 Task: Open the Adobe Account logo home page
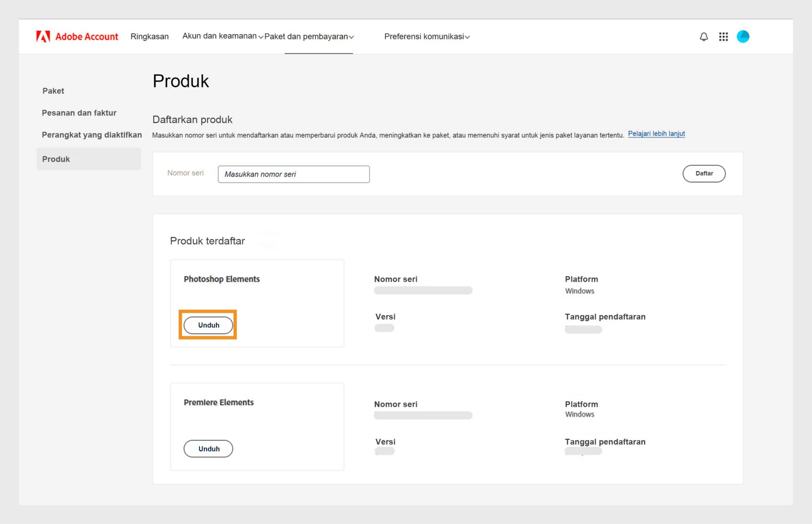point(77,36)
